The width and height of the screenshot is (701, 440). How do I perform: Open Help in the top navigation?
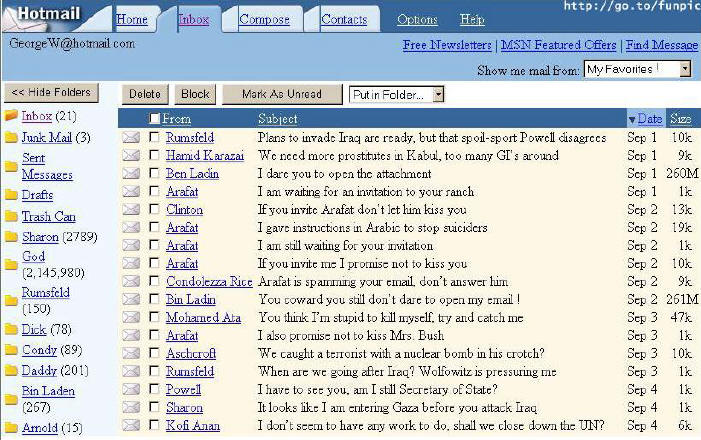[x=472, y=19]
